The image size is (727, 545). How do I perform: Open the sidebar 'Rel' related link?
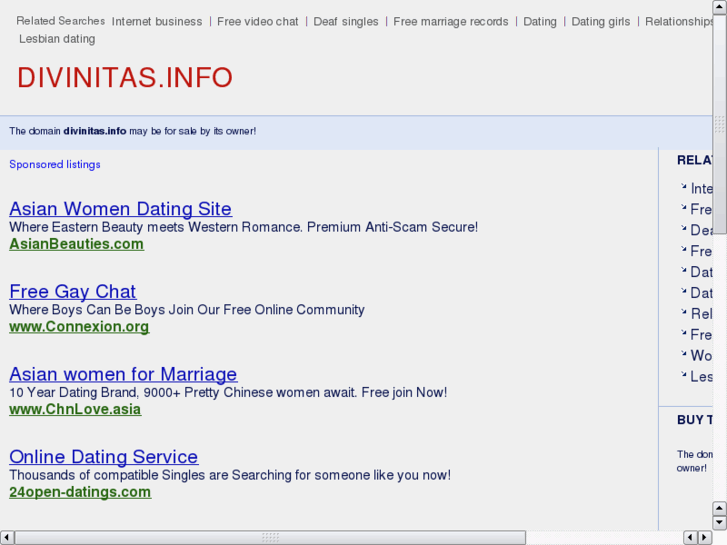click(701, 314)
